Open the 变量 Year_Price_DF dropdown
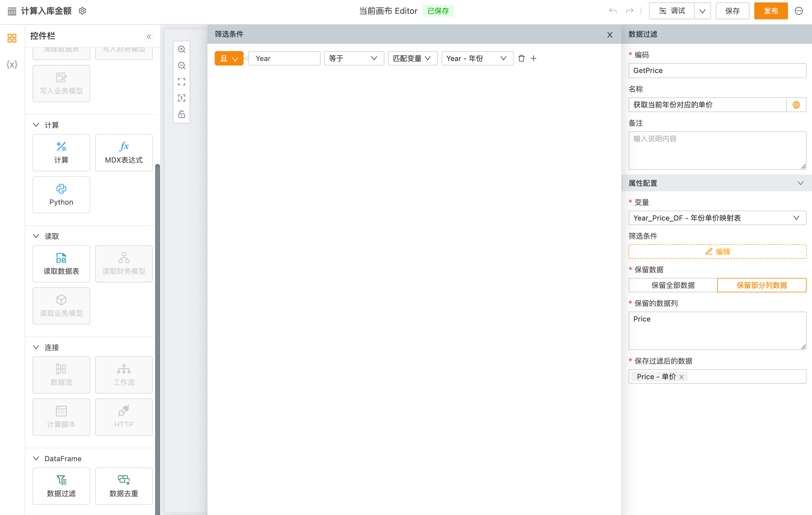Viewport: 812px width, 515px height. pyautogui.click(x=717, y=218)
